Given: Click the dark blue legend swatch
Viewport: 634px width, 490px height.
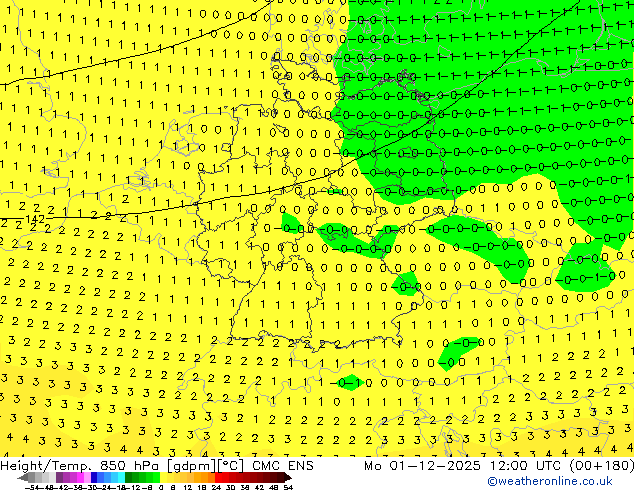Looking at the screenshot, I should tap(94, 478).
